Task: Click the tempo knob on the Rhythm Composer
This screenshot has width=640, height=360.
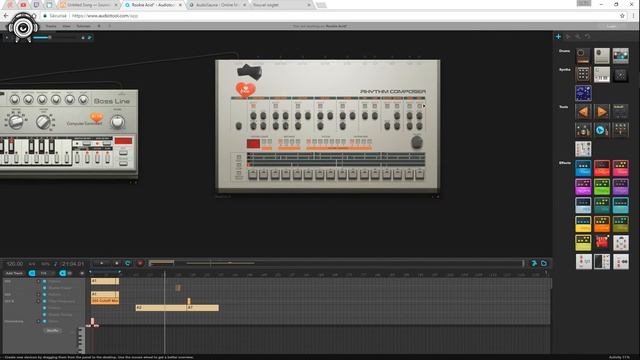Action: point(416,142)
